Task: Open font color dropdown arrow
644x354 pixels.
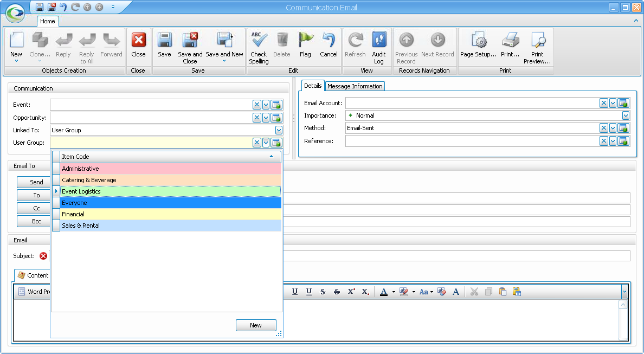Action: 394,292
